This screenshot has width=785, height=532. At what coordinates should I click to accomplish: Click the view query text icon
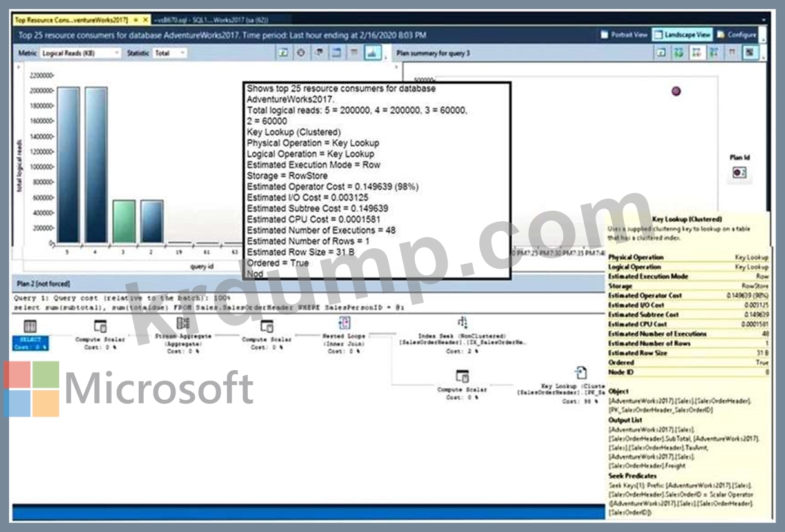319,54
